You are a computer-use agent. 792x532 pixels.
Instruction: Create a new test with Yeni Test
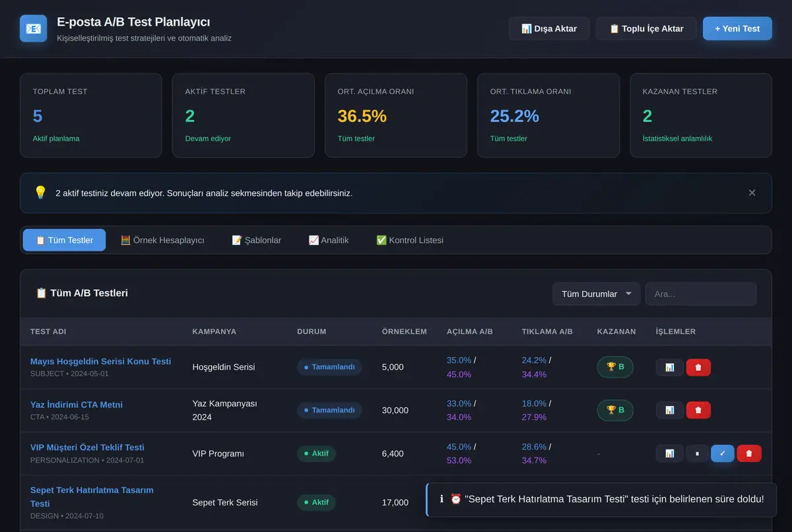[x=737, y=28]
